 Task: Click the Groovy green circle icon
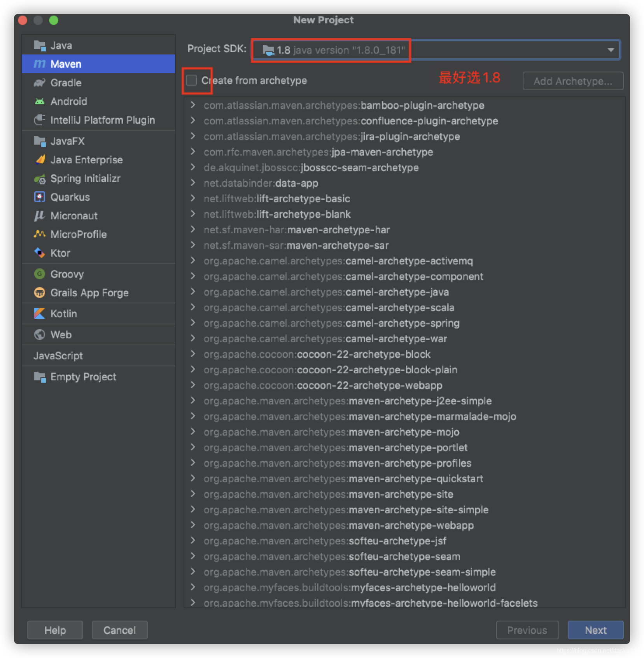coord(40,274)
